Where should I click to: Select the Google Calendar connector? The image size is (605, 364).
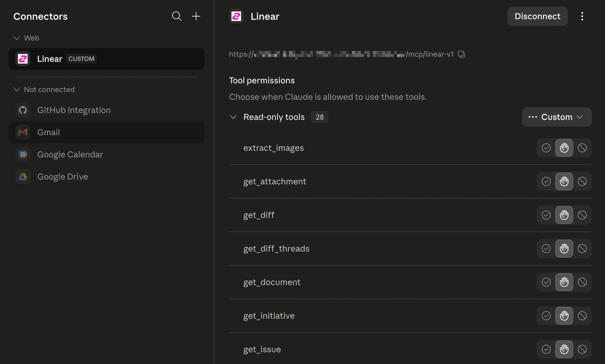coord(106,154)
